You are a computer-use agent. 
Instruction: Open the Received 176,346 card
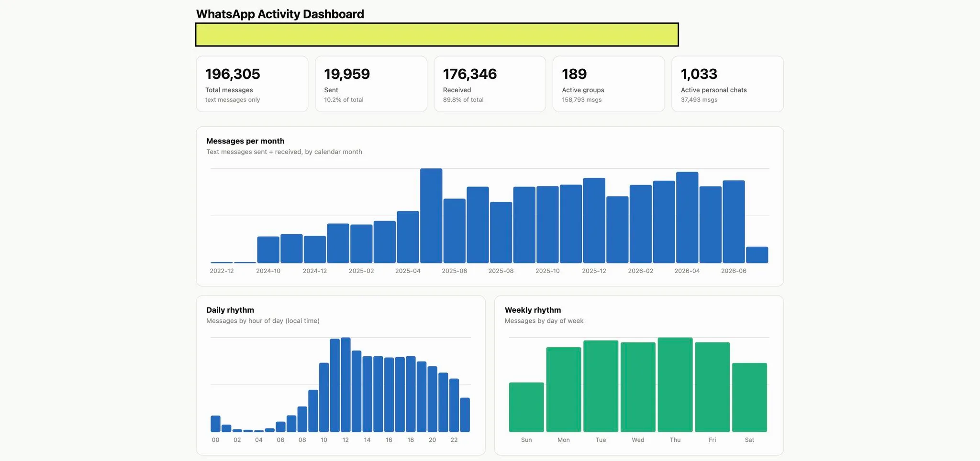[490, 84]
